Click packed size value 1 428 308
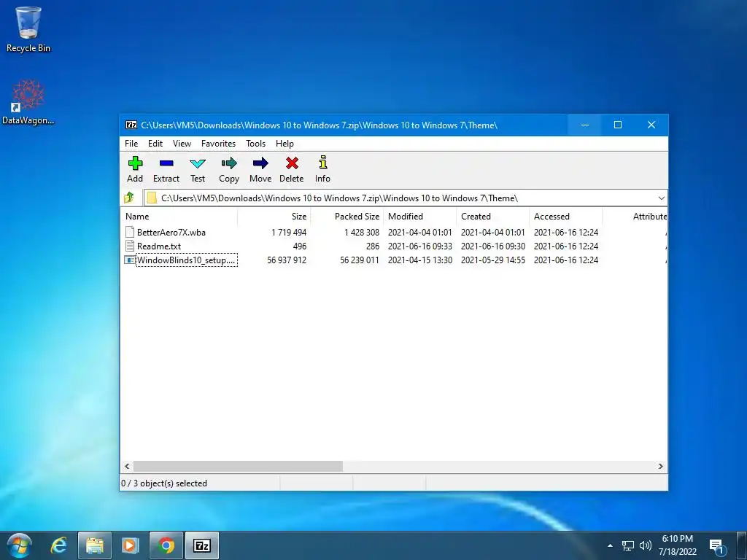 362,233
